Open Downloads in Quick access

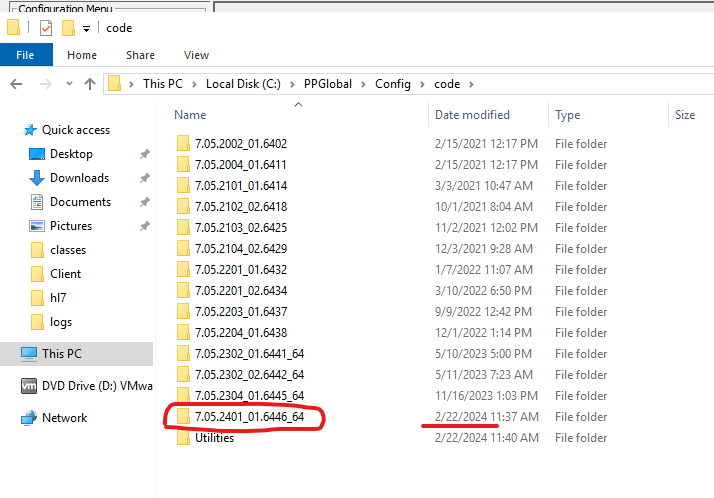click(80, 178)
